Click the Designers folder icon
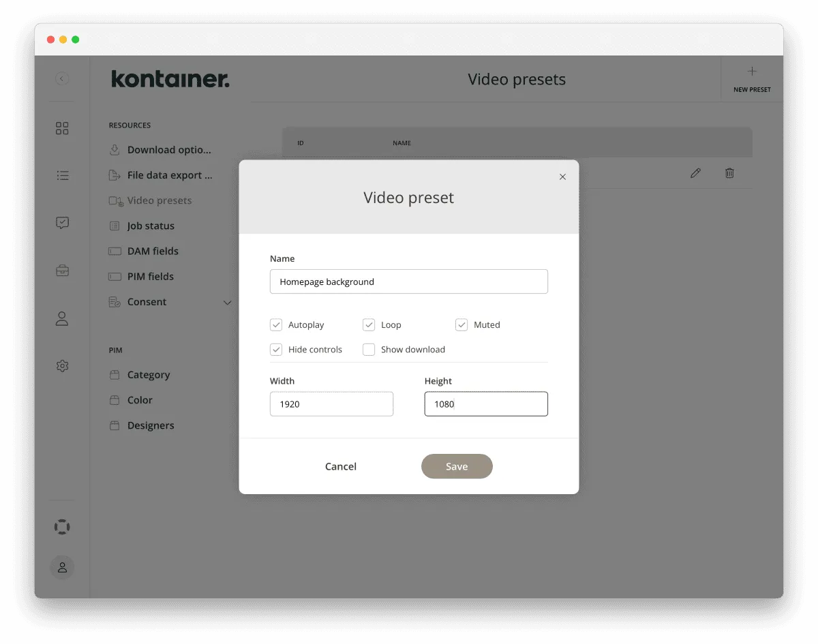This screenshot has width=818, height=644. (115, 425)
